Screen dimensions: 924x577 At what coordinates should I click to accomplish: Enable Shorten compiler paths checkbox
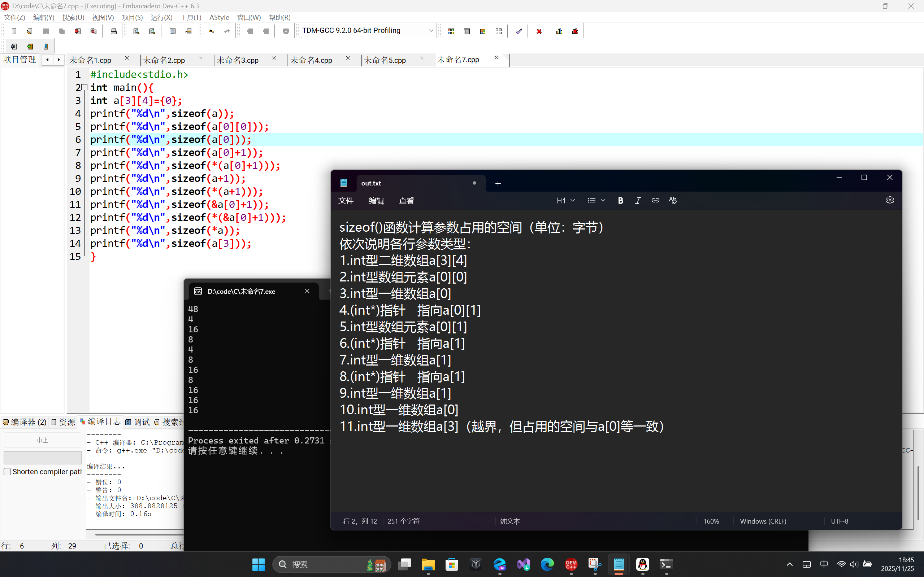[x=7, y=472]
